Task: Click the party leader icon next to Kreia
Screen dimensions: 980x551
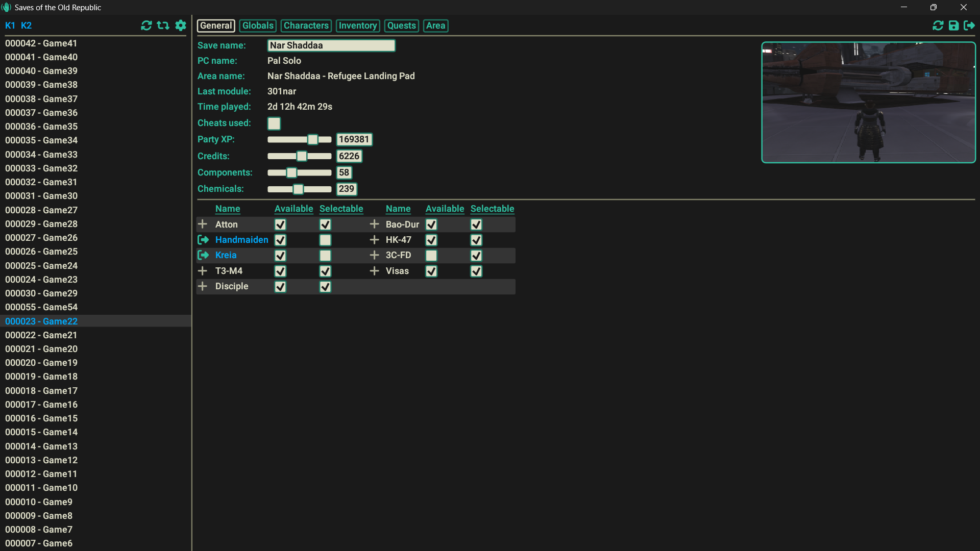Action: point(203,255)
